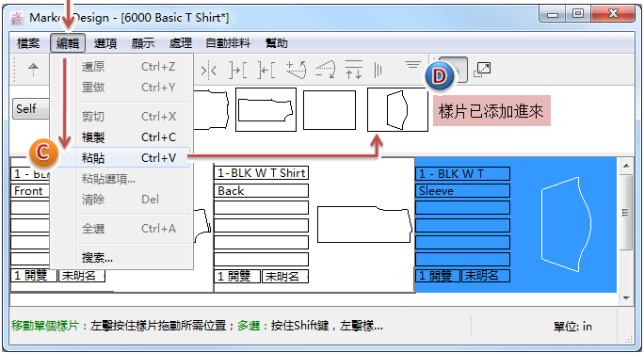Click the highlighted Sleeve outline preview
This screenshot has height=353, width=644.
coord(567,225)
